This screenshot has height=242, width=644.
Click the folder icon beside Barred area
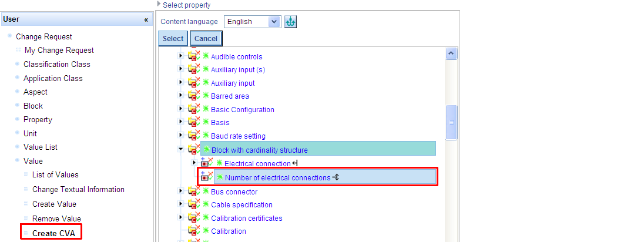tap(193, 96)
